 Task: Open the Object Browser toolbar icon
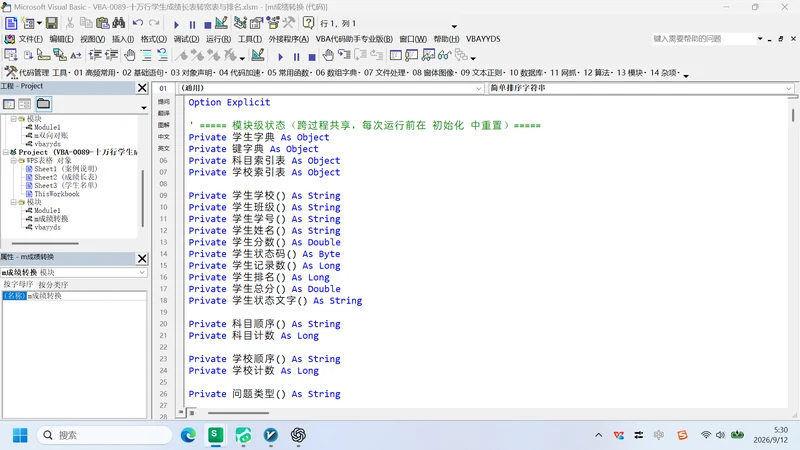point(273,23)
